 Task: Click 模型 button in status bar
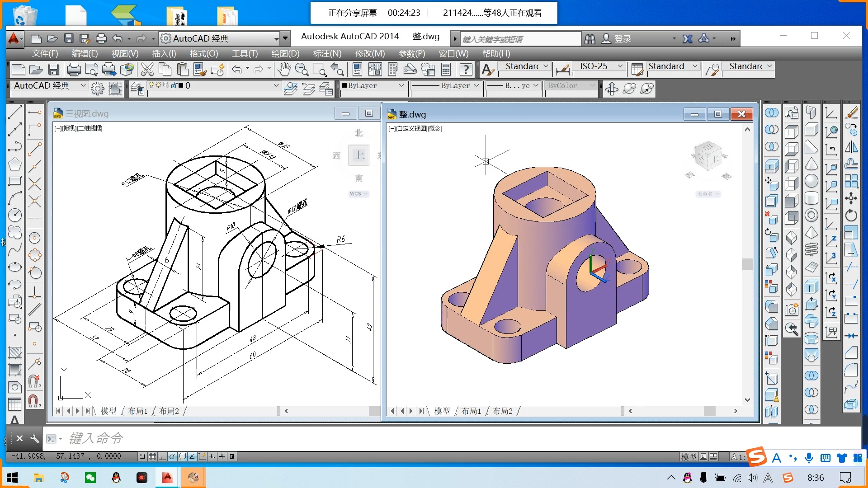point(688,456)
